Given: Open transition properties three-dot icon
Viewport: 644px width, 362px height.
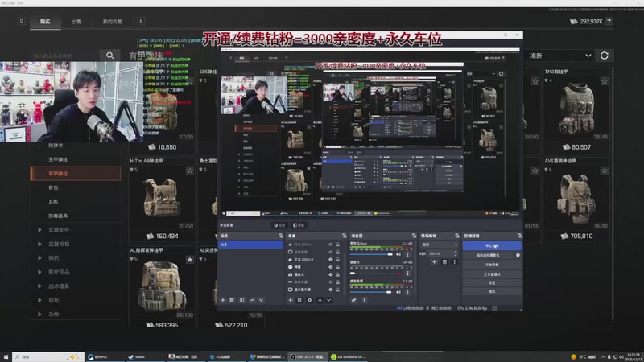Looking at the screenshot, I should click(454, 262).
